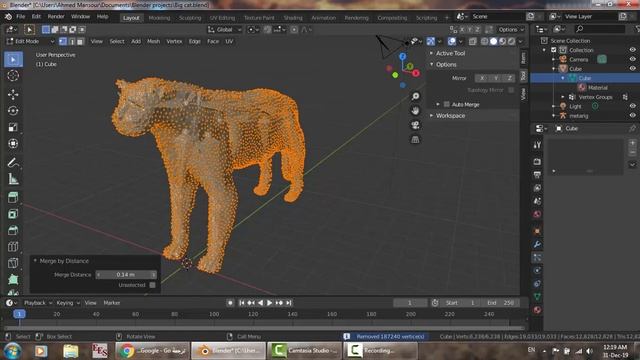Select the Transform tool

click(x=13, y=144)
